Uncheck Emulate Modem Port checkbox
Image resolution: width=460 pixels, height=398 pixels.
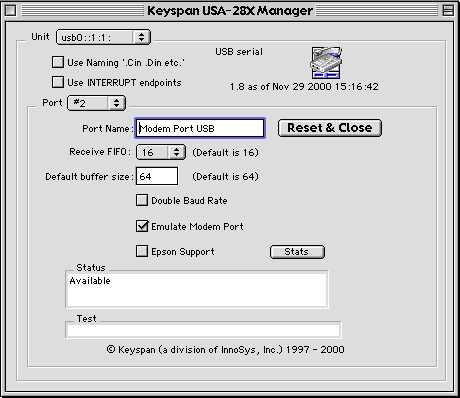coord(142,226)
